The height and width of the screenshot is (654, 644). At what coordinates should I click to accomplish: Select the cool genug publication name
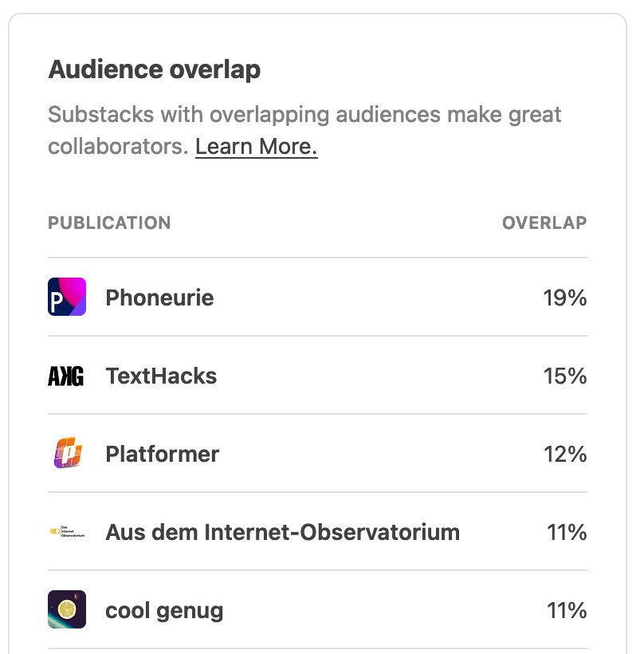tap(164, 611)
